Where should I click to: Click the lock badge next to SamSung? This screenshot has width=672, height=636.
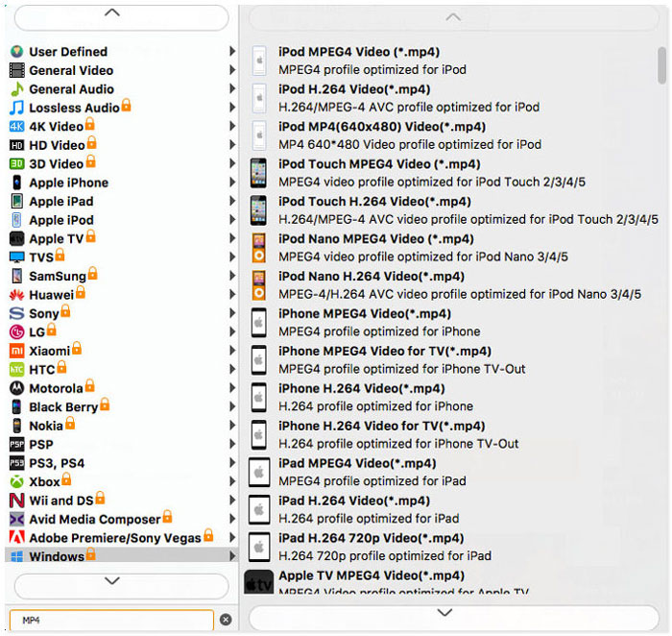92,273
